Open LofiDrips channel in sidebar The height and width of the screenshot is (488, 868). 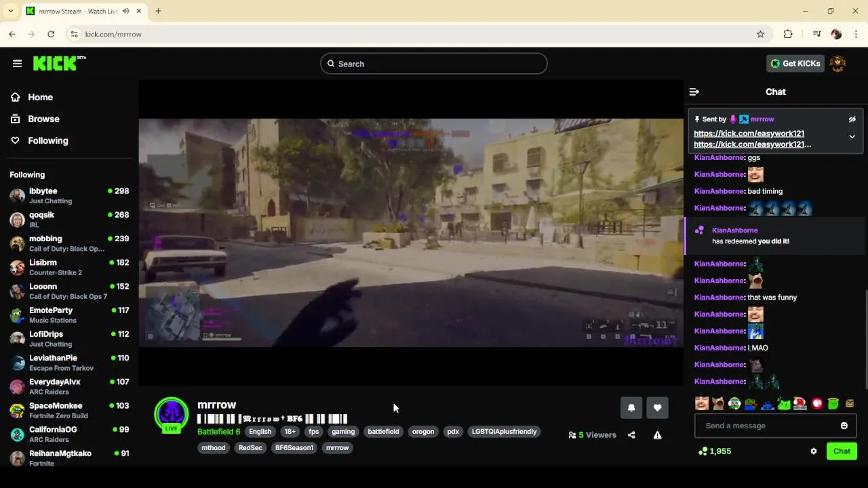69,339
